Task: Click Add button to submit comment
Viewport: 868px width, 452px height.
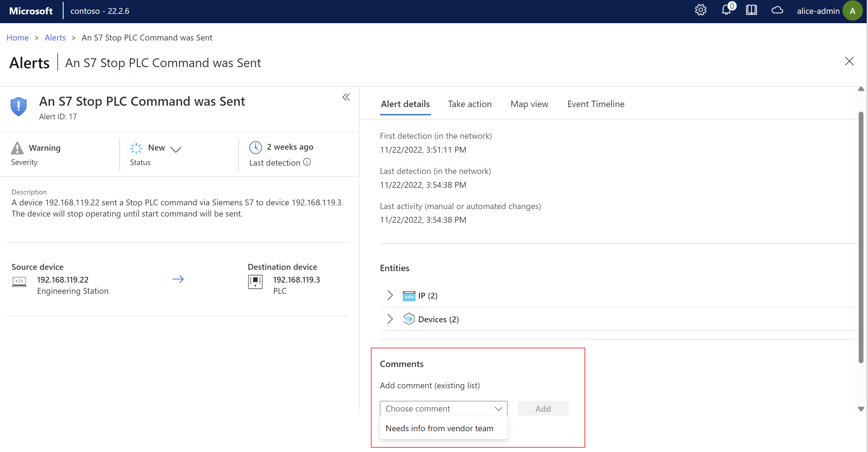Action: (x=542, y=408)
